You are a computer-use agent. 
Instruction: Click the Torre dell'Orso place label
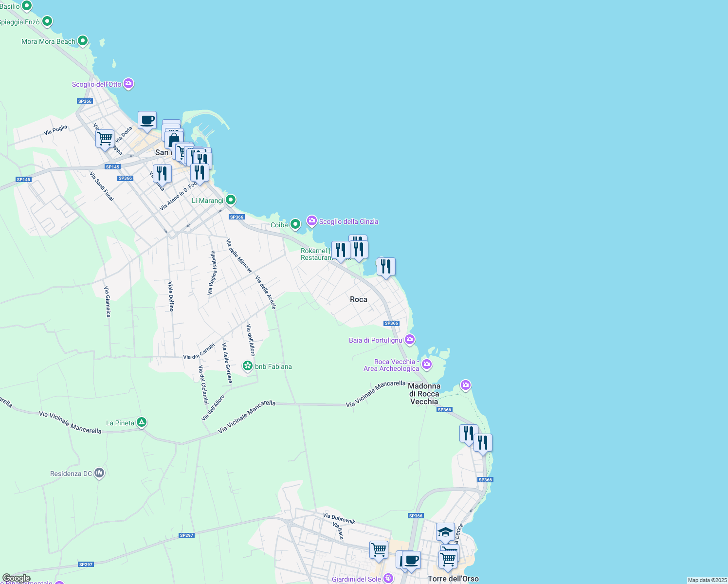tap(453, 579)
